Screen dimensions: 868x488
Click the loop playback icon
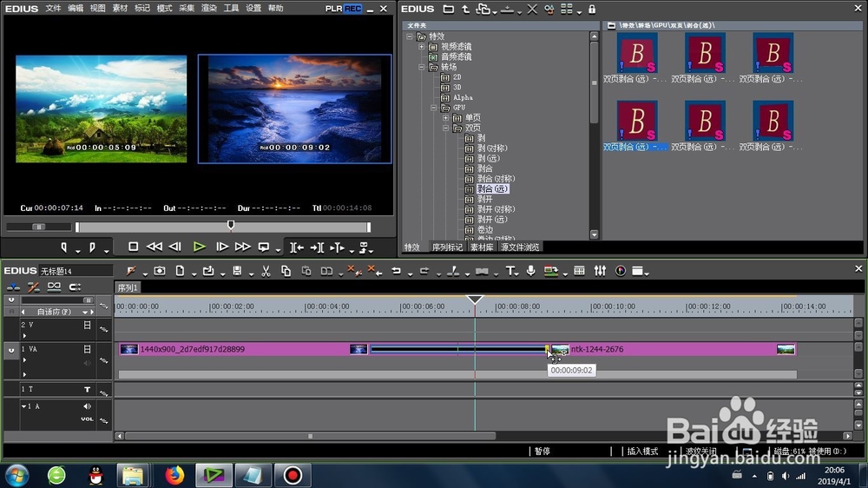(264, 247)
